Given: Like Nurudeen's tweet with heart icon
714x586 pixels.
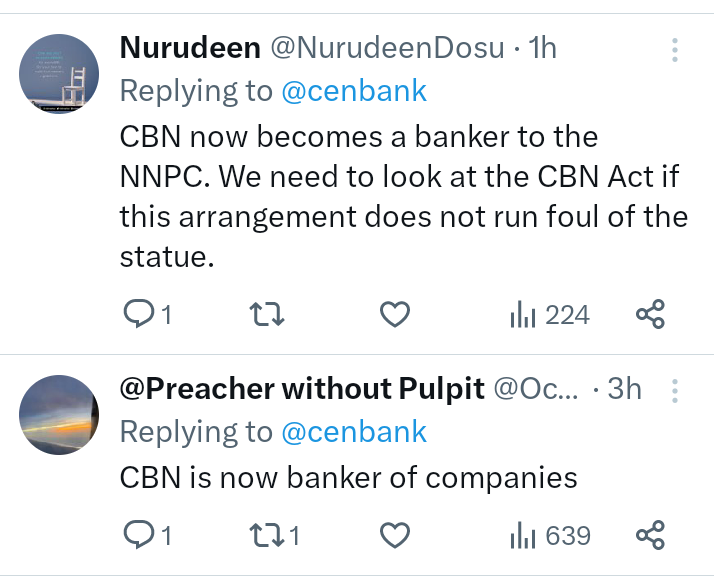Looking at the screenshot, I should pyautogui.click(x=396, y=316).
